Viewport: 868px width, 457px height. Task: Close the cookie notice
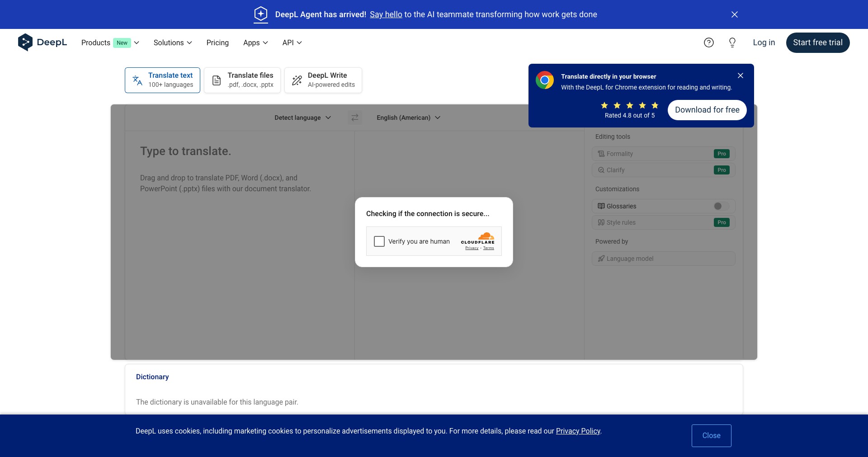[712, 436]
